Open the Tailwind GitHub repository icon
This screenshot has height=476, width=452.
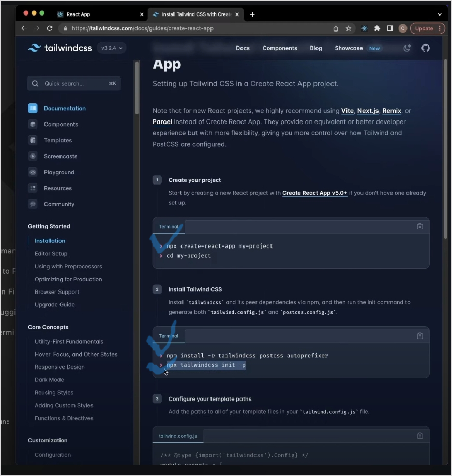426,48
